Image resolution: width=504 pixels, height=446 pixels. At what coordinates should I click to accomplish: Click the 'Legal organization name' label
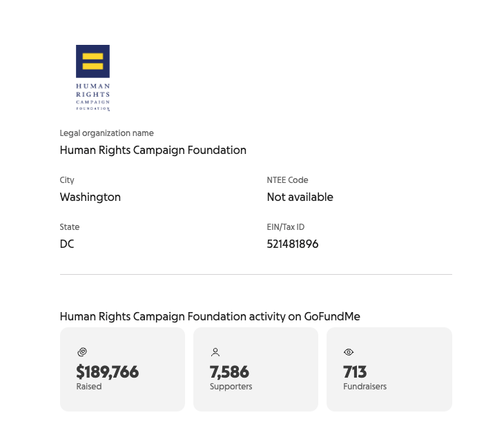click(106, 133)
